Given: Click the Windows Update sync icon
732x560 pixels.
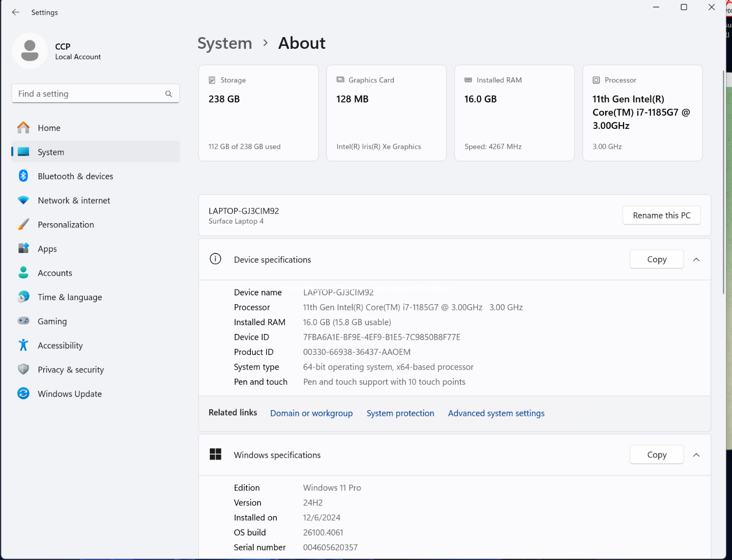Looking at the screenshot, I should pos(23,394).
